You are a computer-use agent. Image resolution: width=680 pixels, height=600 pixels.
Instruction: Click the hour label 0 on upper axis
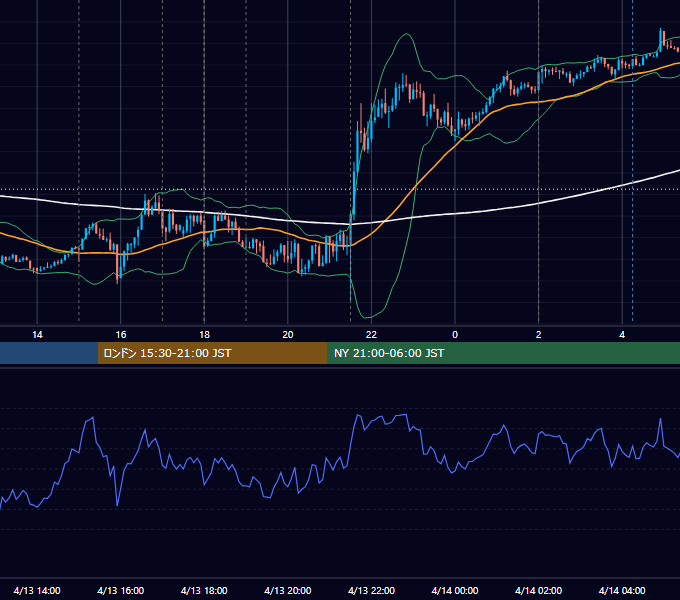(x=455, y=335)
